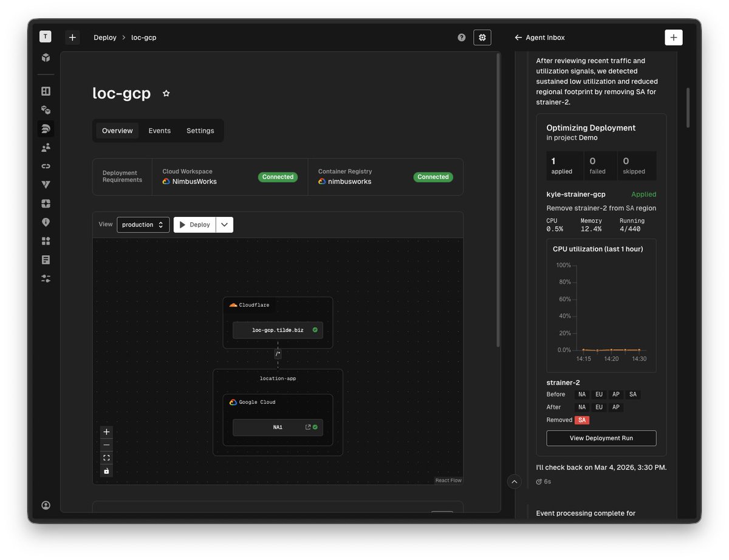Open the help question mark icon
The image size is (729, 560).
pos(462,38)
